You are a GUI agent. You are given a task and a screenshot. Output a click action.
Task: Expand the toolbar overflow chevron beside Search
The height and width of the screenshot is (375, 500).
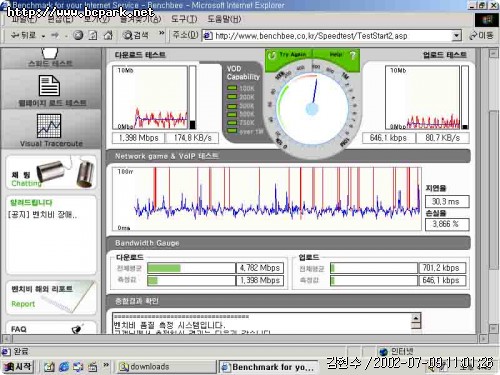click(162, 33)
